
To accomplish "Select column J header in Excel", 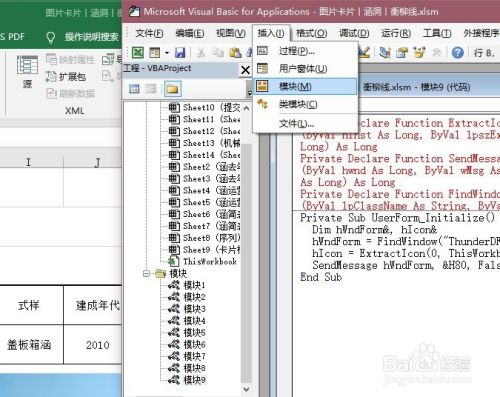I will (x=93, y=162).
